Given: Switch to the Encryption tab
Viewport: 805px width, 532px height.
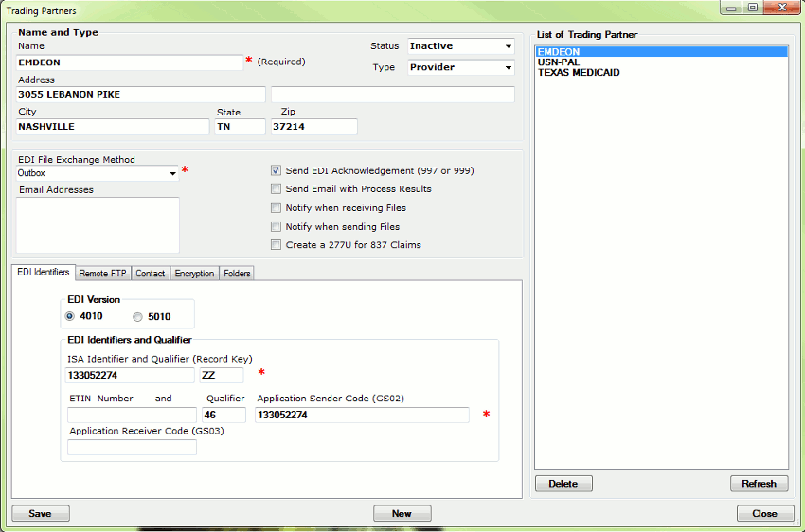Looking at the screenshot, I should tap(194, 274).
